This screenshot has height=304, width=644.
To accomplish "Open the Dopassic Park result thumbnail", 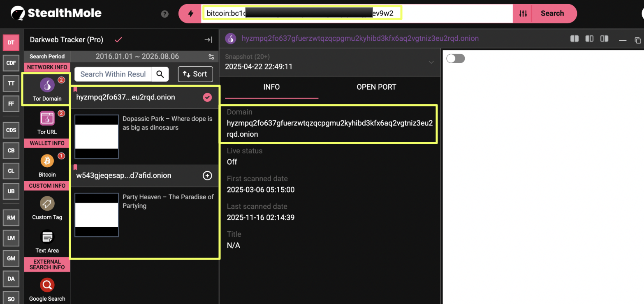I will pyautogui.click(x=97, y=137).
